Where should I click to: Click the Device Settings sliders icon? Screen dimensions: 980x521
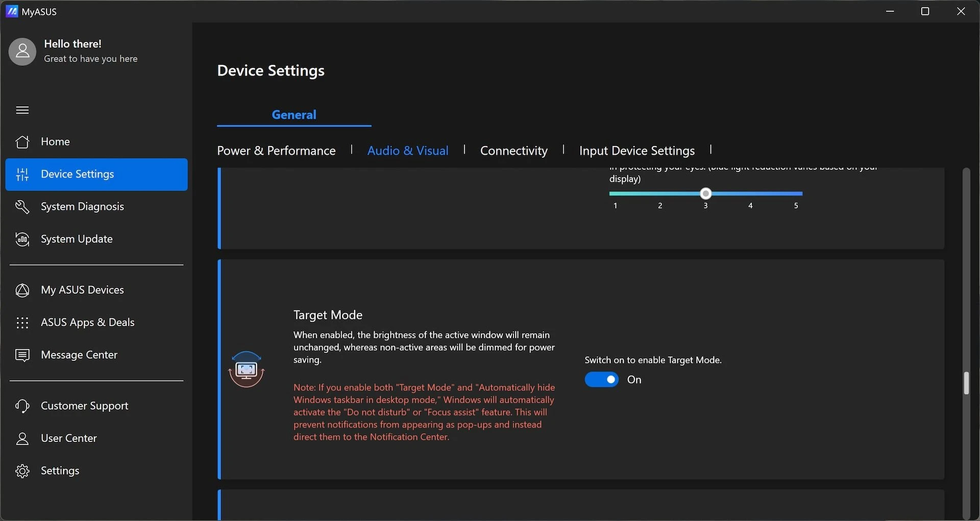(22, 174)
